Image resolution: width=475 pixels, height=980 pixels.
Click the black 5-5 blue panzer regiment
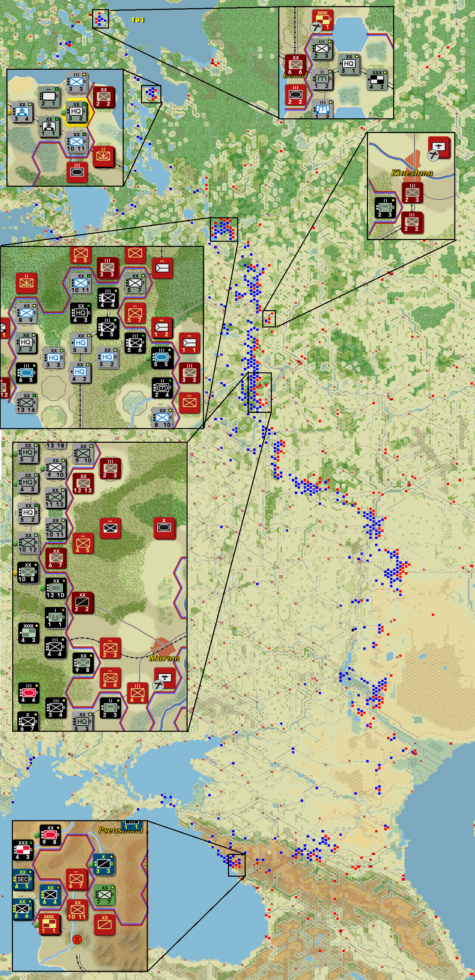(x=162, y=357)
